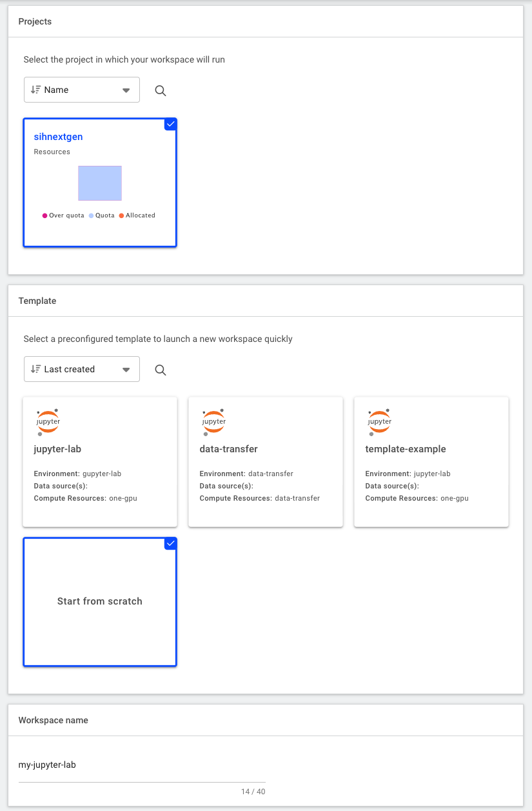This screenshot has height=811, width=532.
Task: Open the Last created sort dropdown
Action: coord(81,369)
